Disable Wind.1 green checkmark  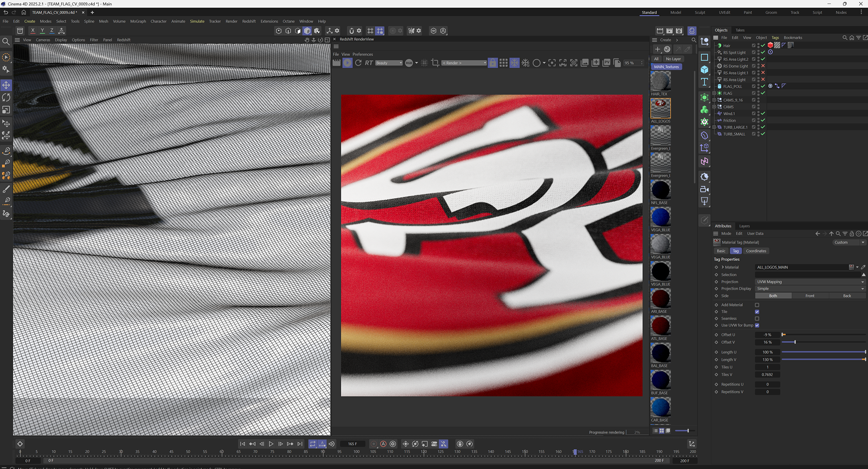763,114
